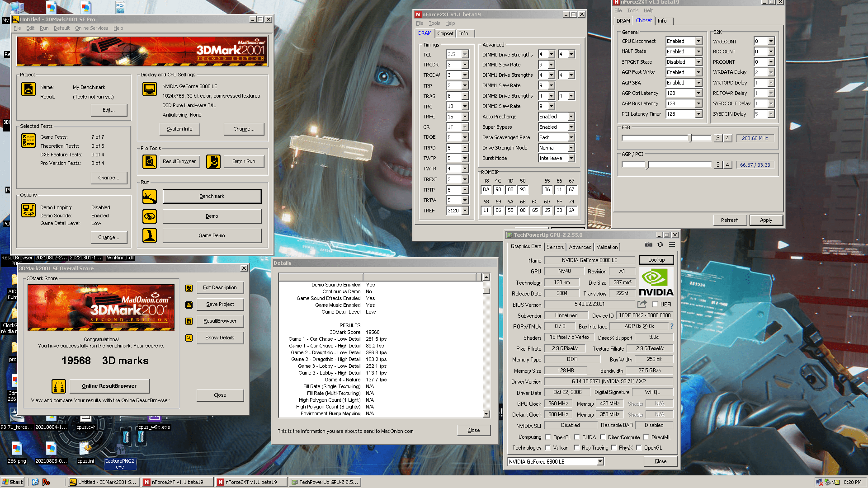Switch to the Validation tab in GPU-Z
Screen dimensions: 868x488
click(607, 247)
